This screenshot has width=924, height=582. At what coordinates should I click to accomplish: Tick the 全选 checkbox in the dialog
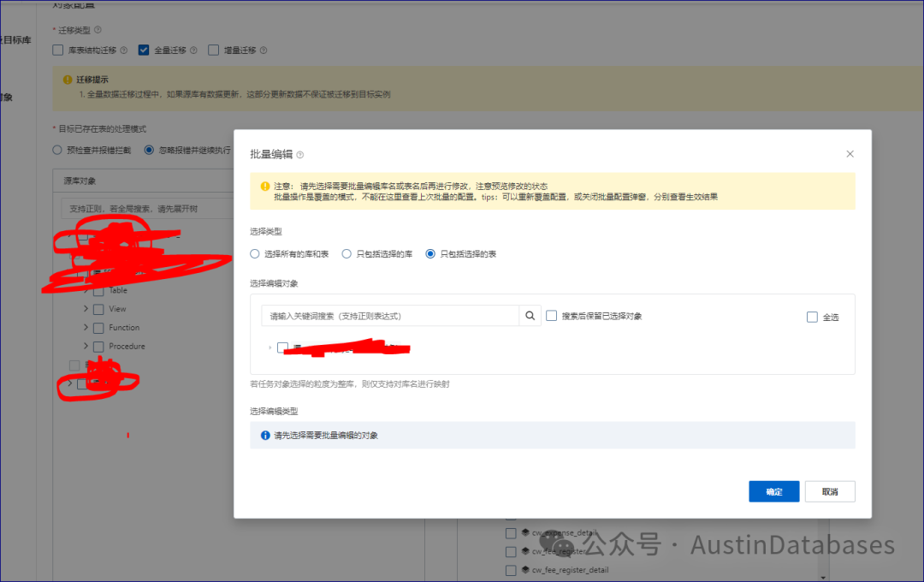pyautogui.click(x=812, y=318)
